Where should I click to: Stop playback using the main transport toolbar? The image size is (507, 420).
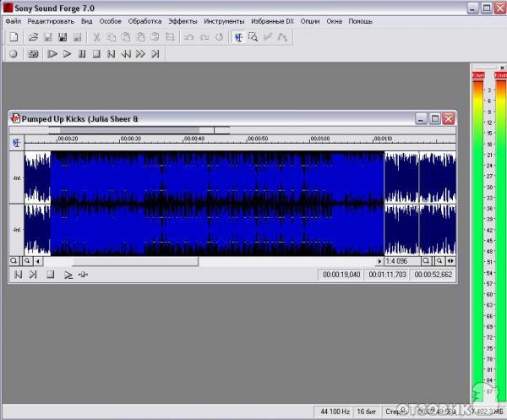coord(95,53)
